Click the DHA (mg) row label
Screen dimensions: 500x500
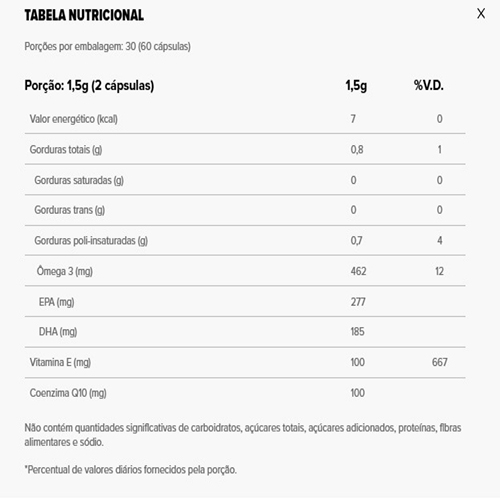coord(58,332)
